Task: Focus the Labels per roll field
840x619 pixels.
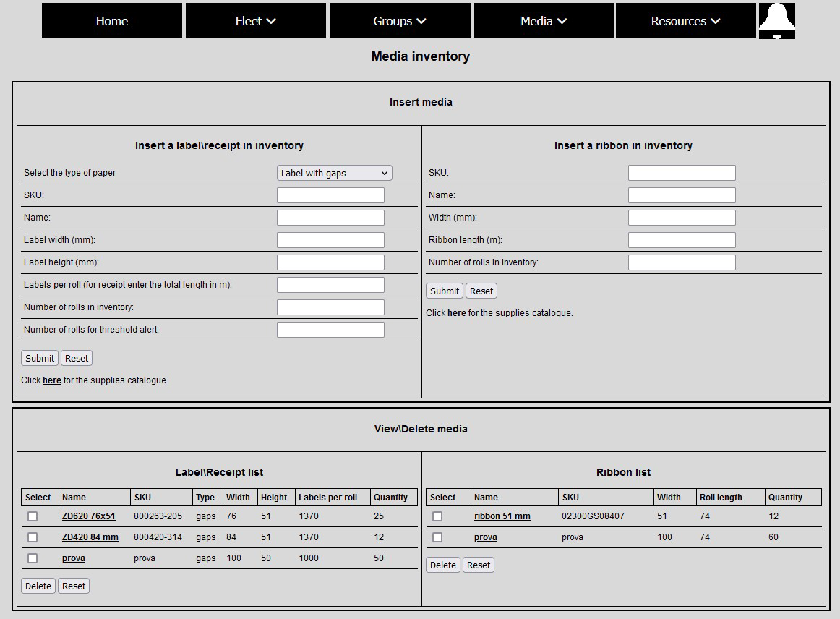Action: pos(330,285)
